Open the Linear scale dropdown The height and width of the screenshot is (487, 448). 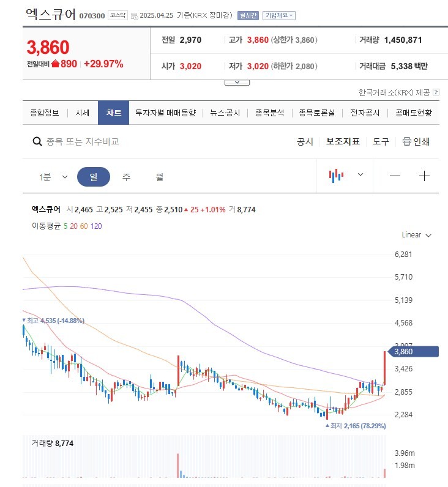click(x=416, y=235)
